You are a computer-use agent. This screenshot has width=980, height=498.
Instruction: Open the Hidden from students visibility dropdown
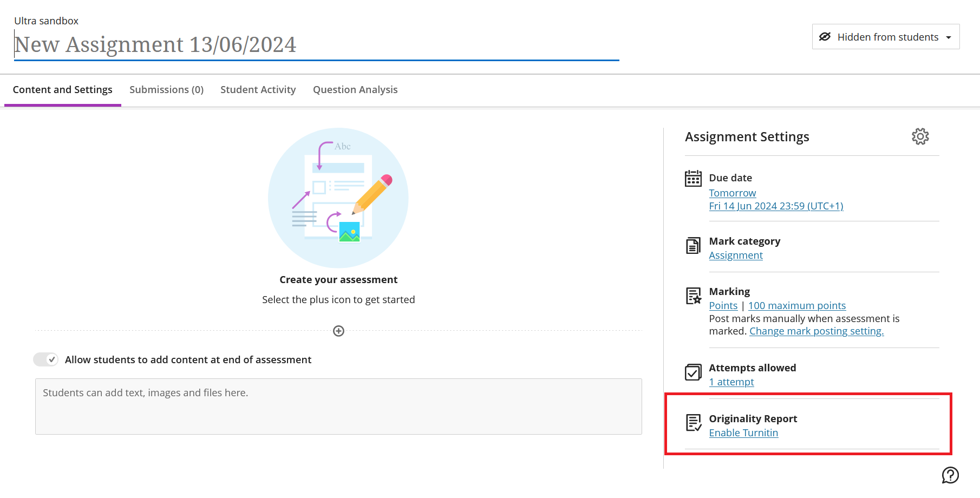886,37
